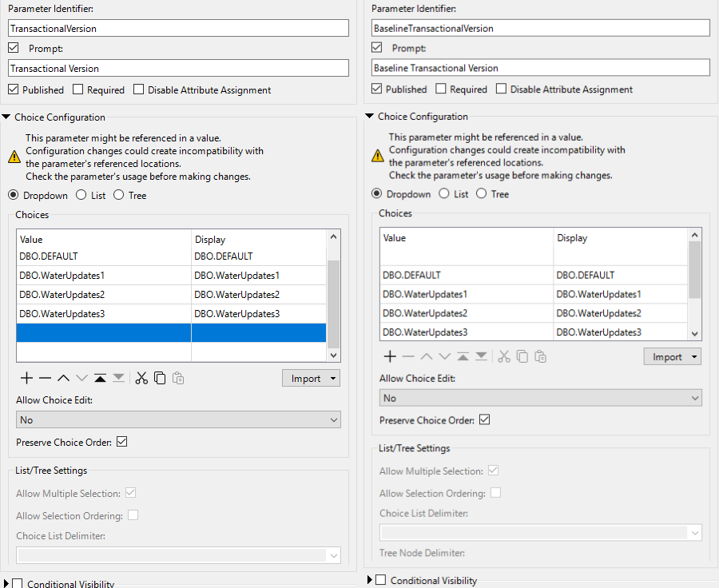The width and height of the screenshot is (723, 588).
Task: Move choice up in BaselineTransactionalVersion panel
Action: pos(427,356)
